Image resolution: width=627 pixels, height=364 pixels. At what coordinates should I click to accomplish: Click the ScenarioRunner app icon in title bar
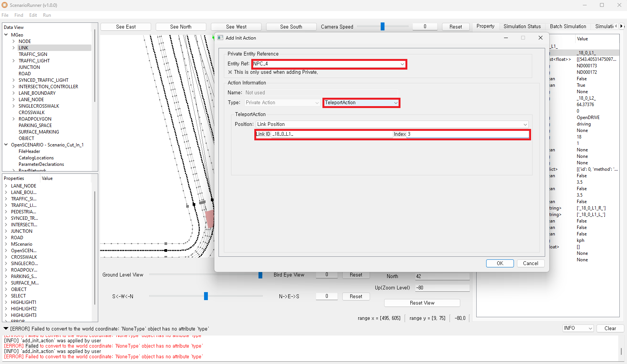5,5
